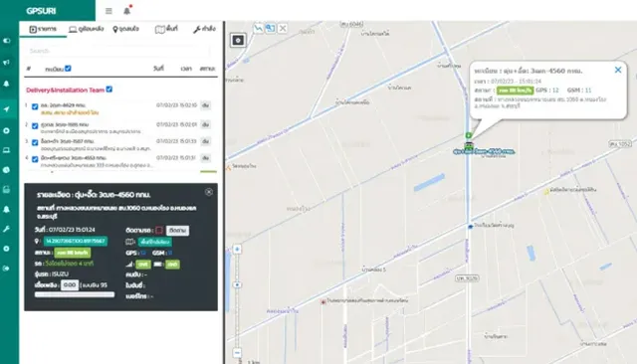Viewport: 637px width, 364px height.
Task: Switch to the wrench tab in panel
Action: tap(204, 29)
